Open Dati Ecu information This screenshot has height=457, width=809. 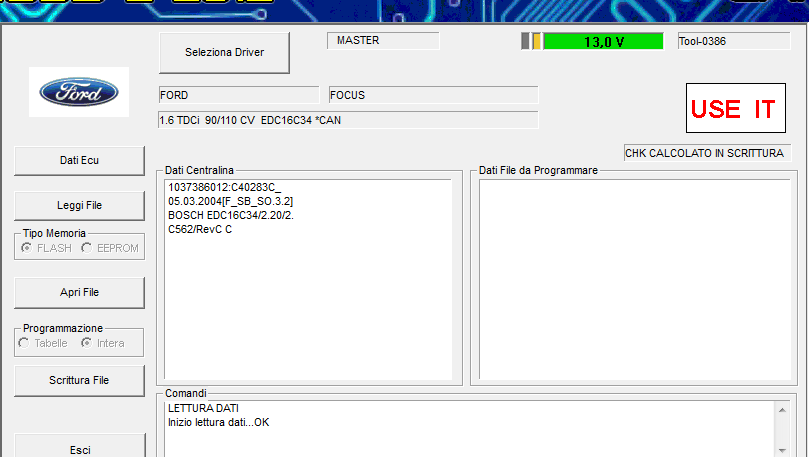point(79,160)
